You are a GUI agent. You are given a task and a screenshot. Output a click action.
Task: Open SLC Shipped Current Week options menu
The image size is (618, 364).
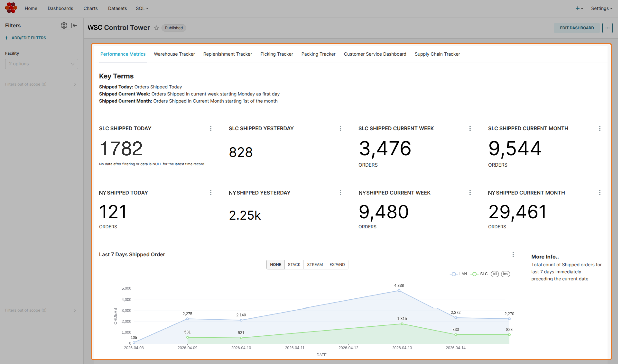tap(470, 128)
